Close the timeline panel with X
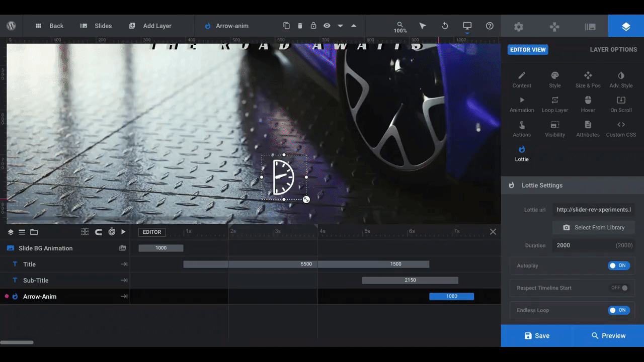The width and height of the screenshot is (644, 362). 493,232
